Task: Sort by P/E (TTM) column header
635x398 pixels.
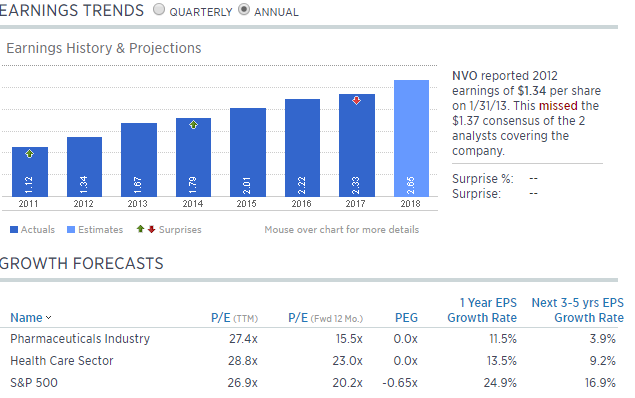Action: 234,318
